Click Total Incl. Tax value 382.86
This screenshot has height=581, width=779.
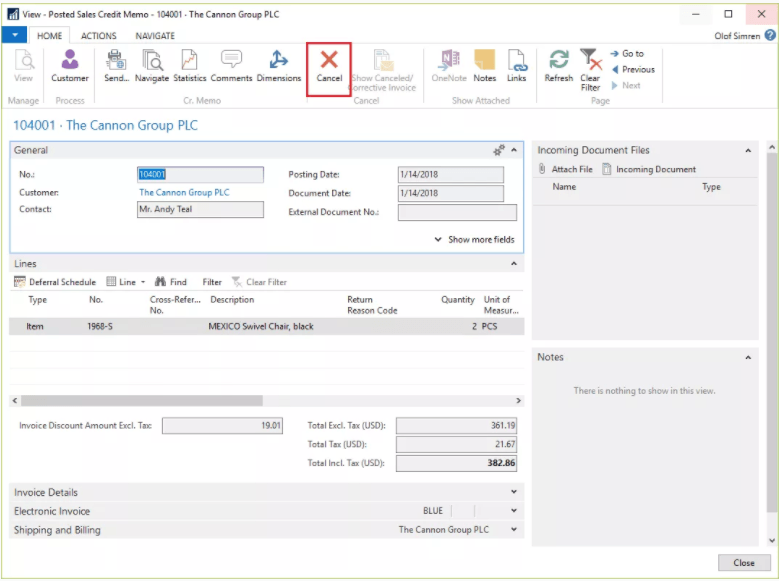pyautogui.click(x=456, y=463)
